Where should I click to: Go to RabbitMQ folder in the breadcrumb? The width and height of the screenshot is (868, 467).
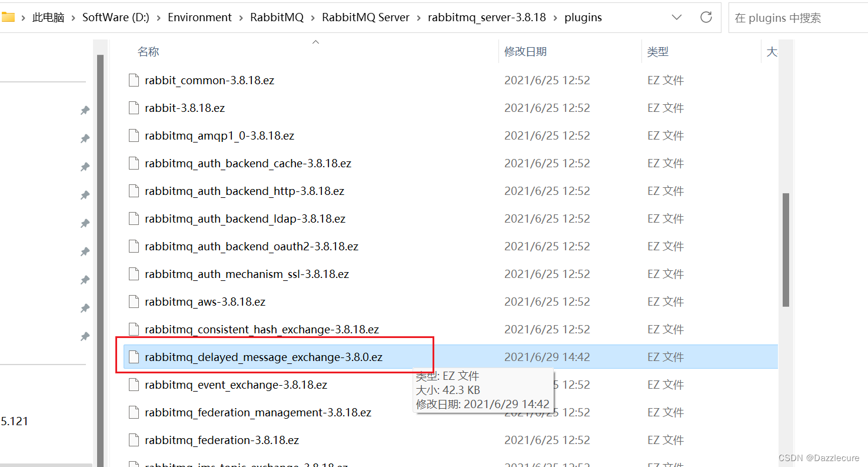(277, 18)
